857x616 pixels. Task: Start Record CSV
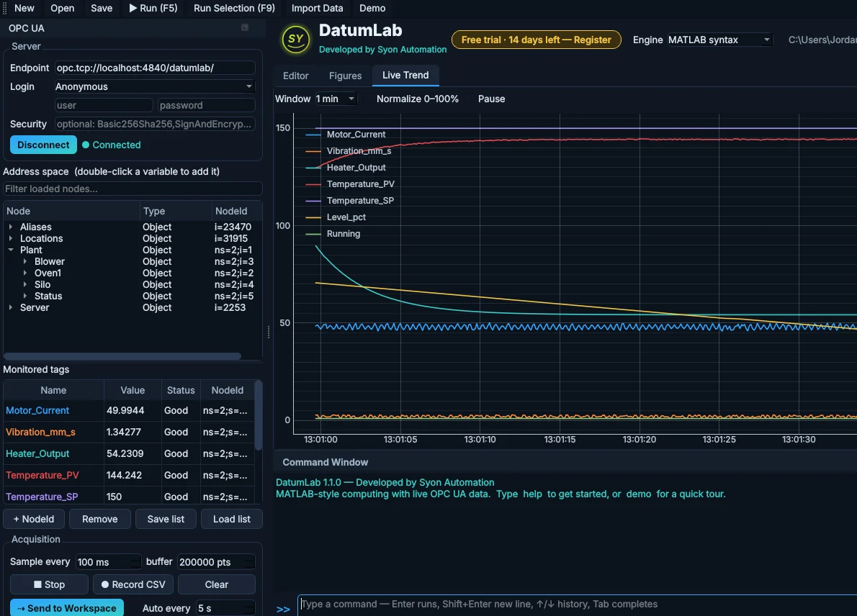(133, 584)
